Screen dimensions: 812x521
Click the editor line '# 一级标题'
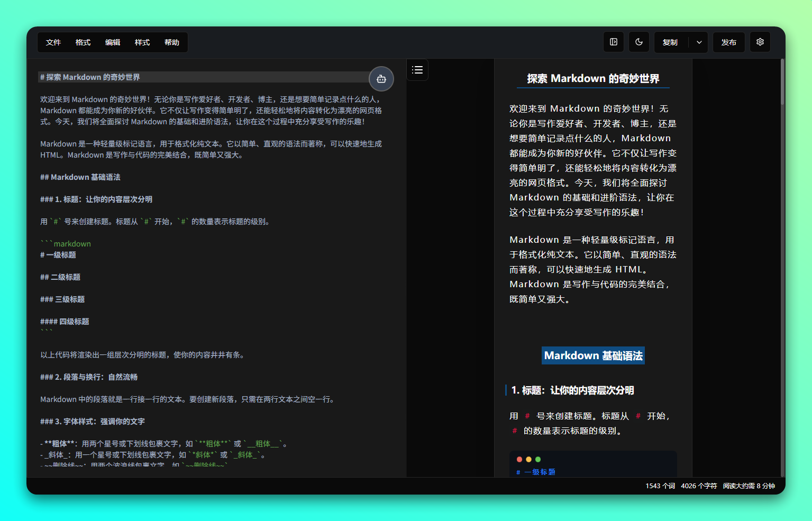click(58, 255)
